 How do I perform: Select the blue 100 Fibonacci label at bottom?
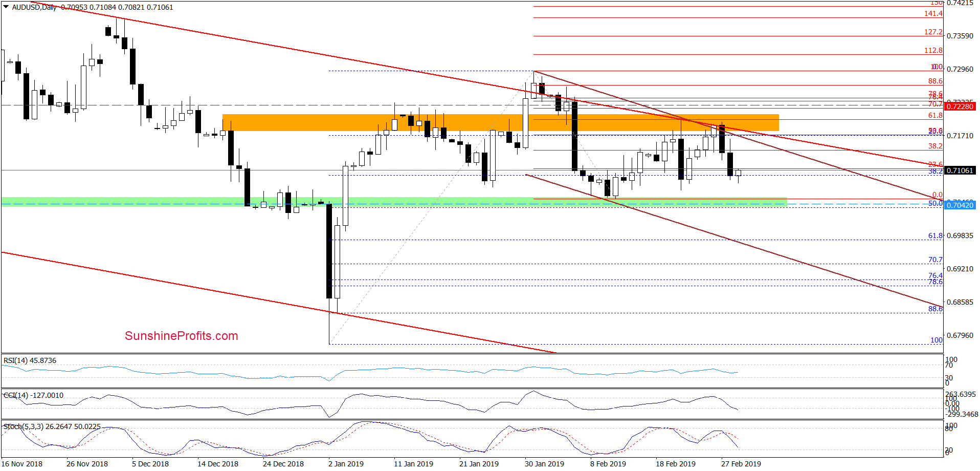click(x=937, y=340)
